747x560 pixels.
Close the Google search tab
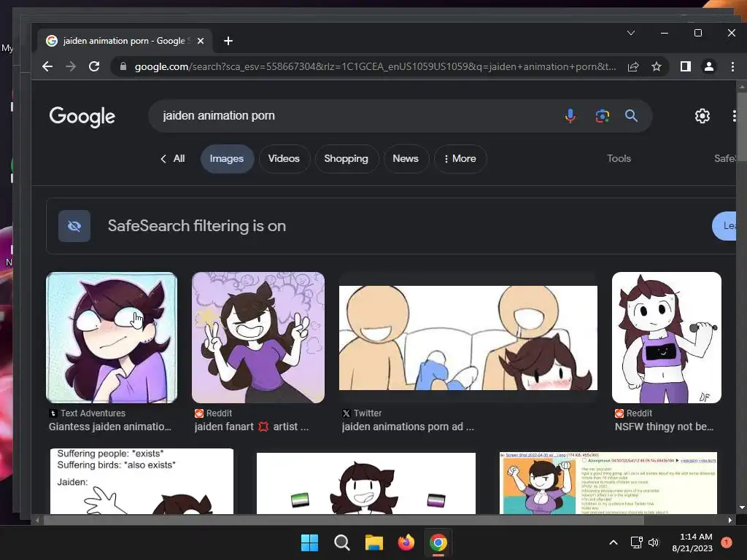click(201, 41)
